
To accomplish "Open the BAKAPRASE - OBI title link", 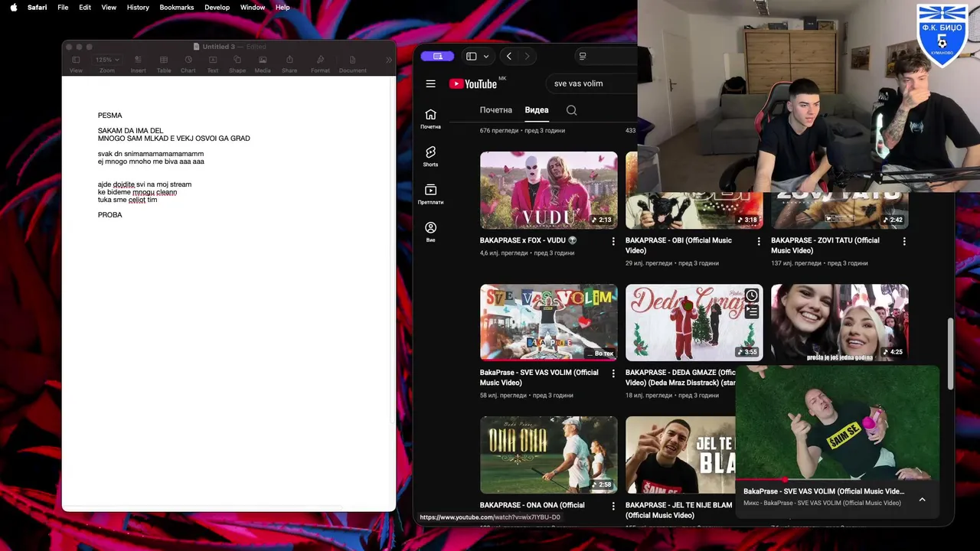I will pos(678,245).
